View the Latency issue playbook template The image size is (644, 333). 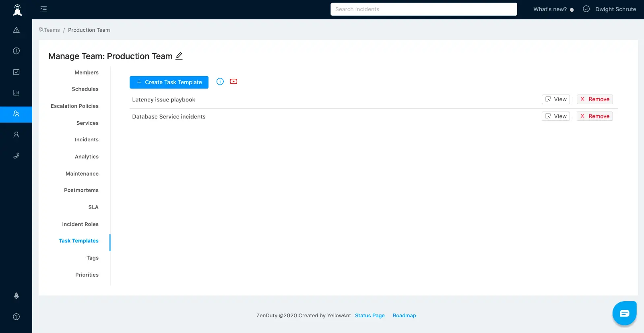click(556, 99)
